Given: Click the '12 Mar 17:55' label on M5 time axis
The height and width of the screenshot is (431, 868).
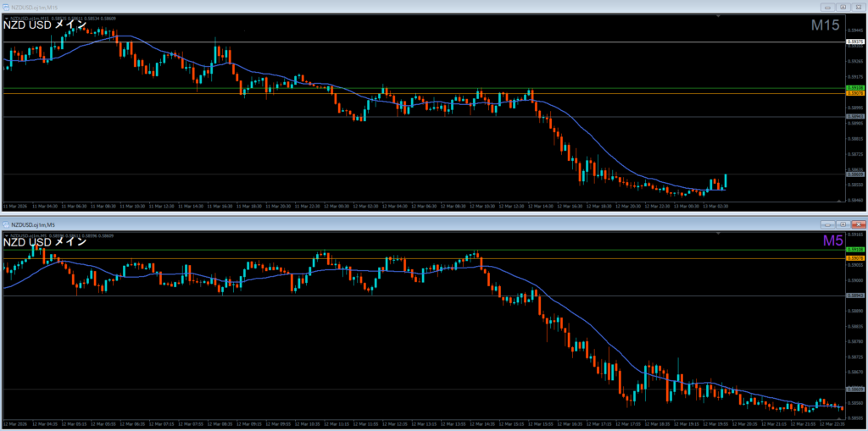Looking at the screenshot, I should click(x=626, y=423).
